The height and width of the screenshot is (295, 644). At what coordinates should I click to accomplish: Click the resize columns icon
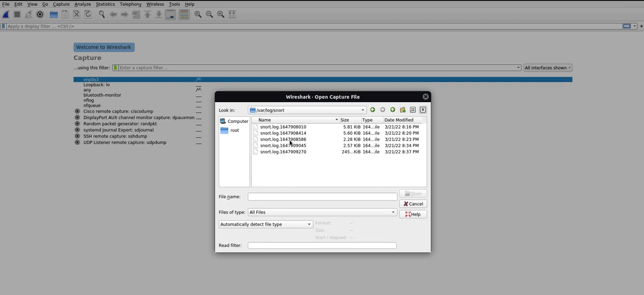pos(232,15)
